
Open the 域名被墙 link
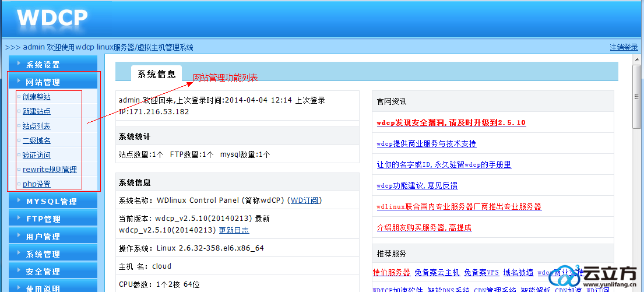click(x=518, y=272)
